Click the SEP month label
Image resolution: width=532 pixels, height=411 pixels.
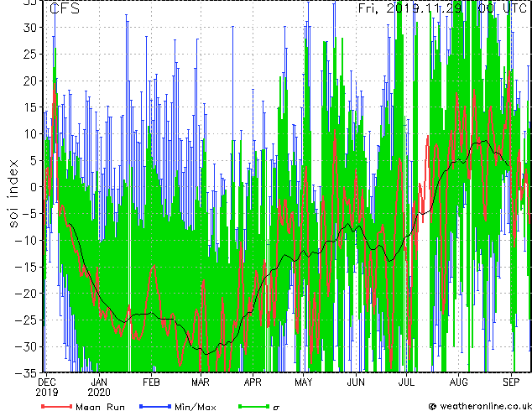511,382
